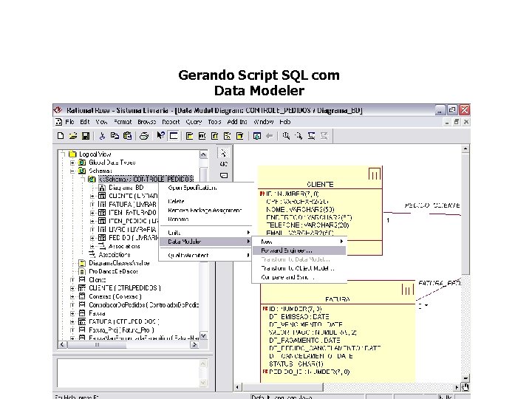Open the Units submenu
Viewport: 532px width, 399px height.
click(205, 233)
